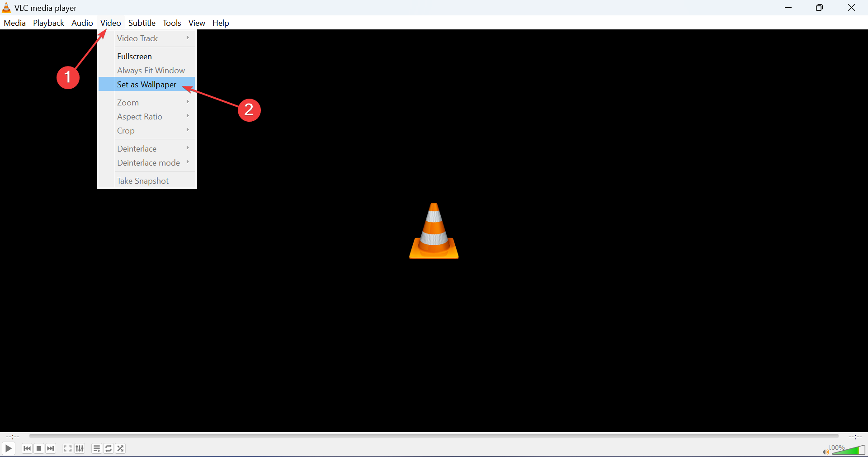This screenshot has height=457, width=868.
Task: Close the VLC media player window
Action: (851, 8)
